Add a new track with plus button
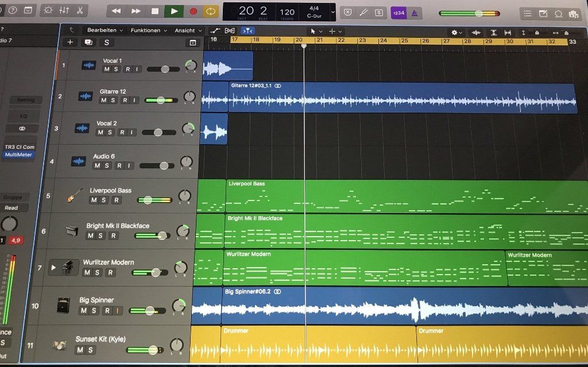The width and height of the screenshot is (588, 367). coord(70,42)
